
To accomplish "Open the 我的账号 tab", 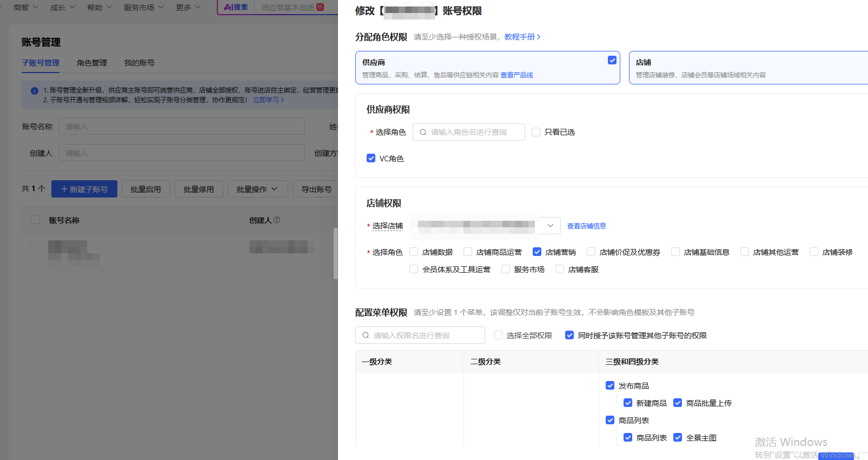I will click(139, 63).
